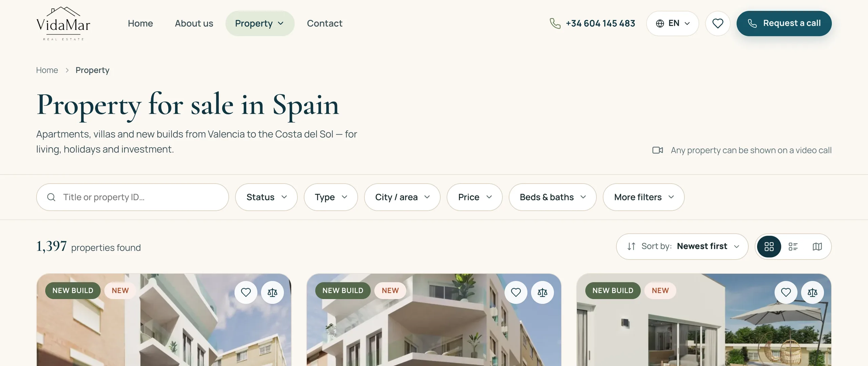Open the favorites heart in the header
Image resolution: width=868 pixels, height=366 pixels.
pos(717,23)
